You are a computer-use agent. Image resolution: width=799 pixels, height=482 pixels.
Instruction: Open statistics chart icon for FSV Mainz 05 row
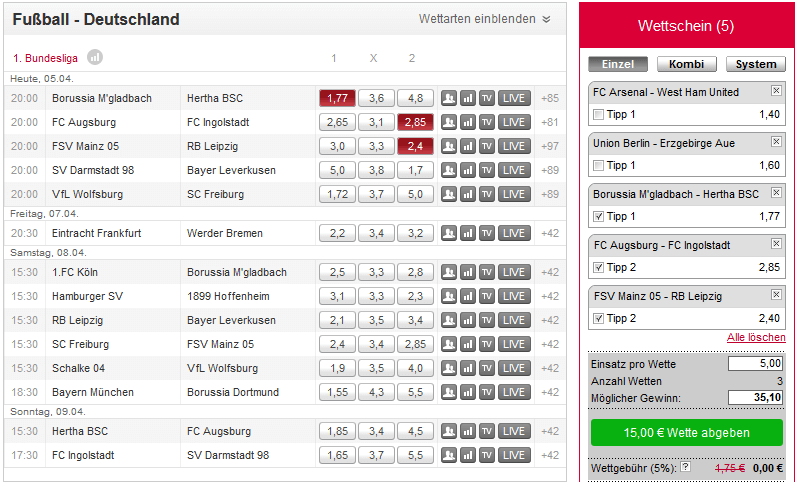coord(468,146)
